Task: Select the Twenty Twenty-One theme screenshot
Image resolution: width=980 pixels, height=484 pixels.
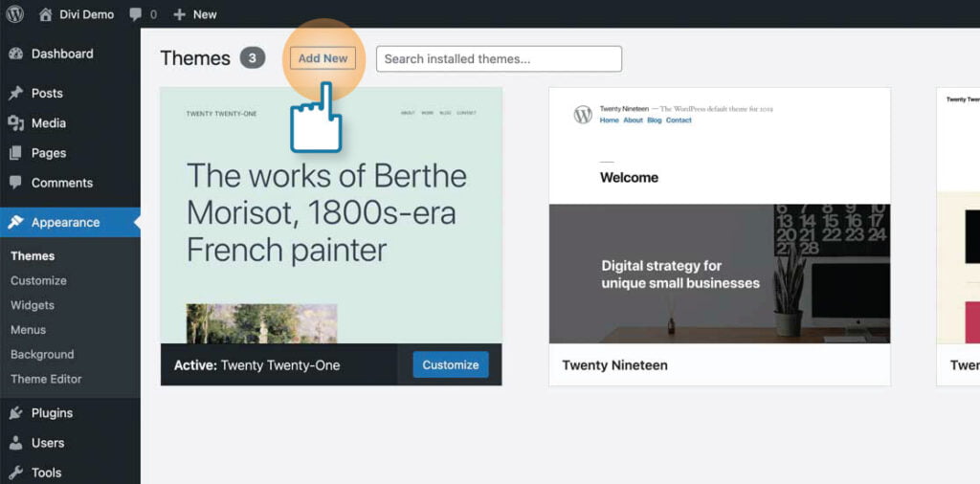Action: (x=331, y=215)
